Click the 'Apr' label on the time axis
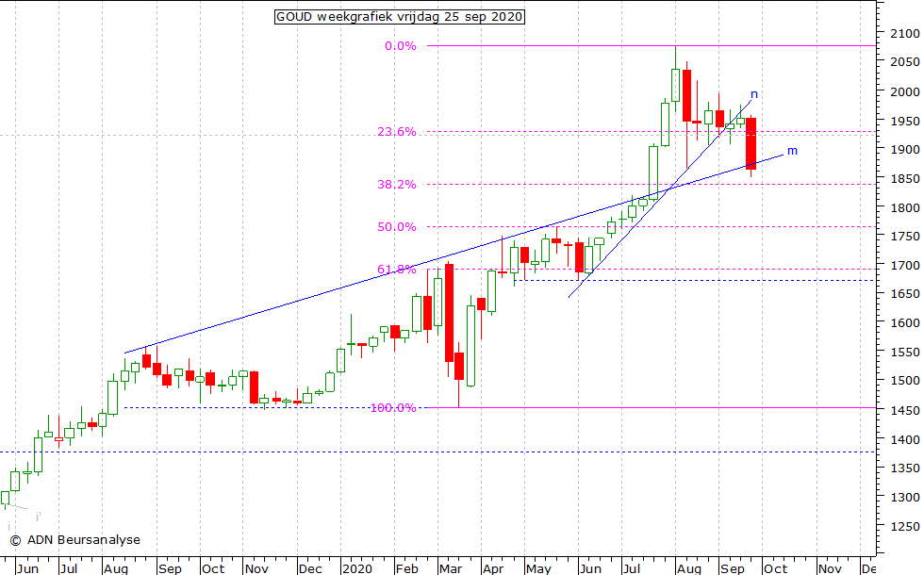 493,568
